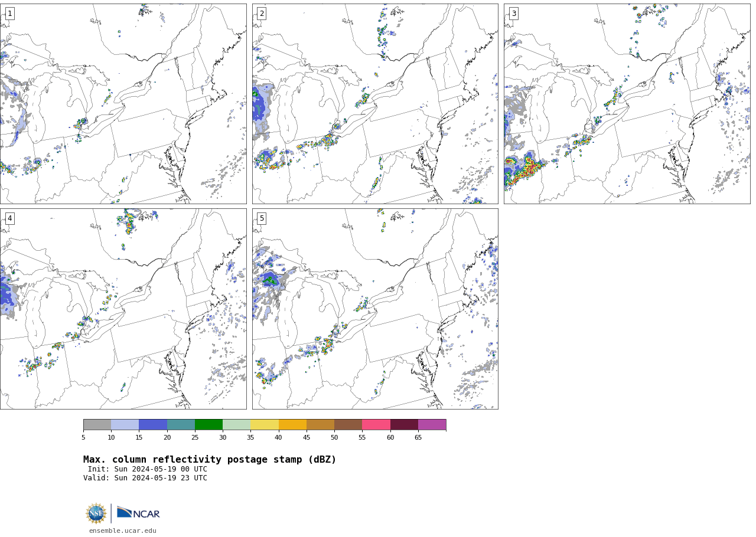Click the member number 3 label box
The width and height of the screenshot is (756, 537).
point(513,14)
